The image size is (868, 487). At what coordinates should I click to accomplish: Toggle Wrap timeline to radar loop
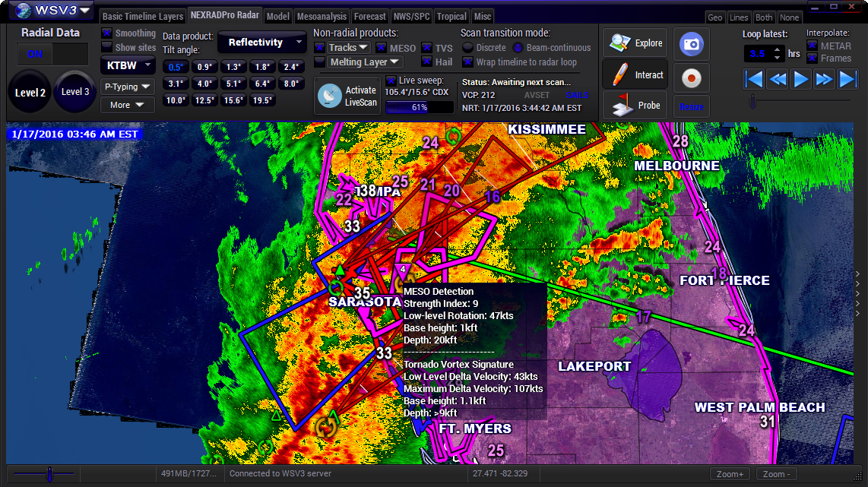[x=467, y=62]
